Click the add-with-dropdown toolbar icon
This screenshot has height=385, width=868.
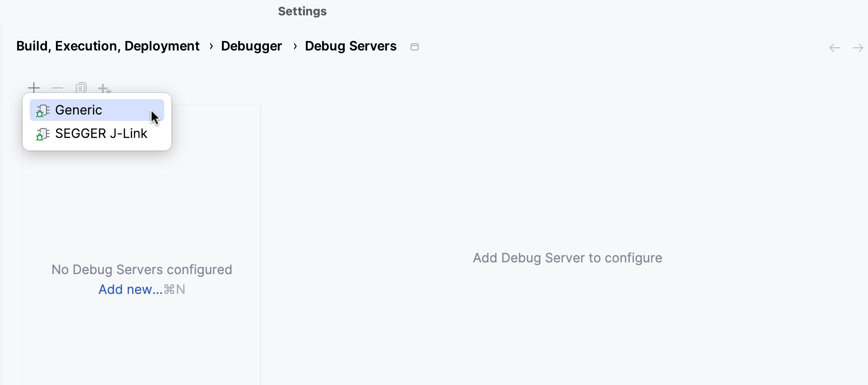[x=105, y=88]
